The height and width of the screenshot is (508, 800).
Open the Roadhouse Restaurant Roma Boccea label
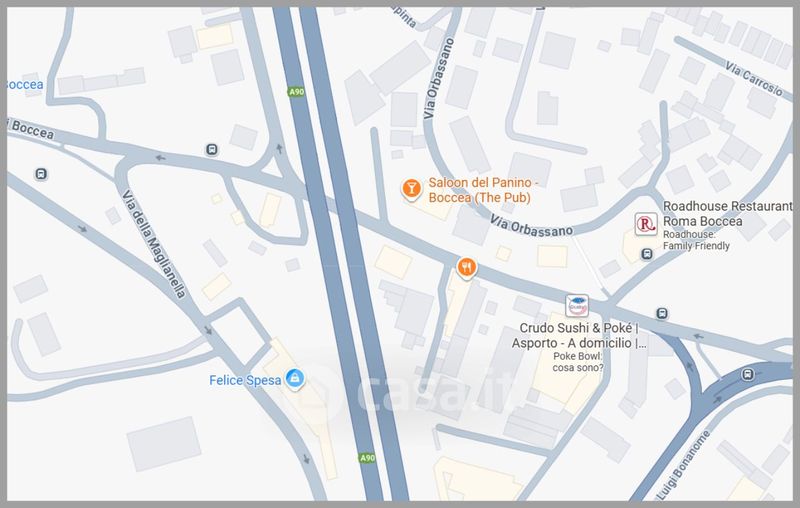[x=727, y=213]
